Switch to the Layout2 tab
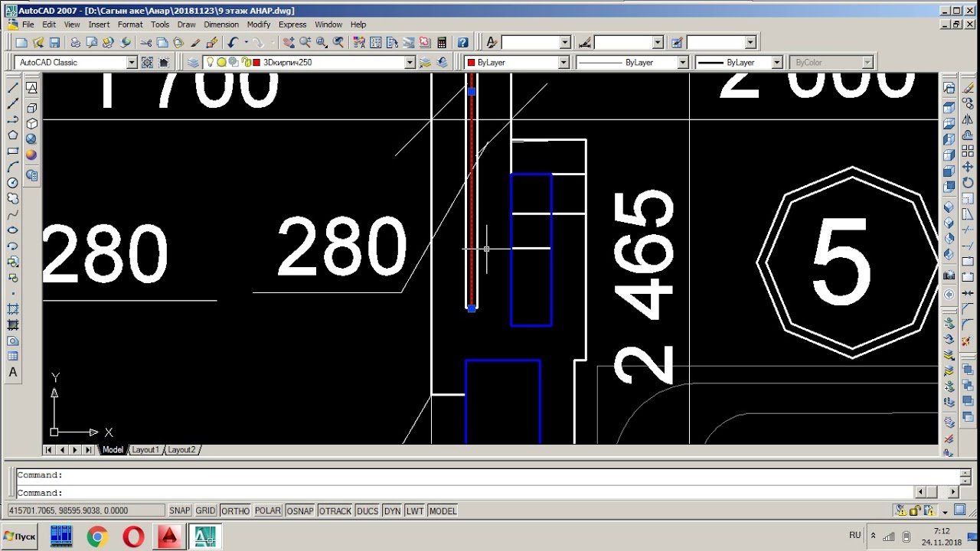 click(x=182, y=450)
